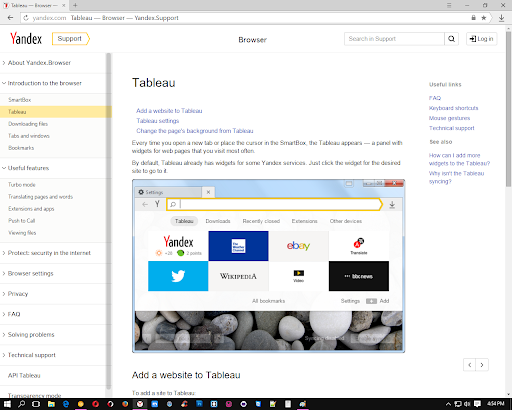The height and width of the screenshot is (410, 512).
Task: Open Downloading files topic
Action: 28,124
